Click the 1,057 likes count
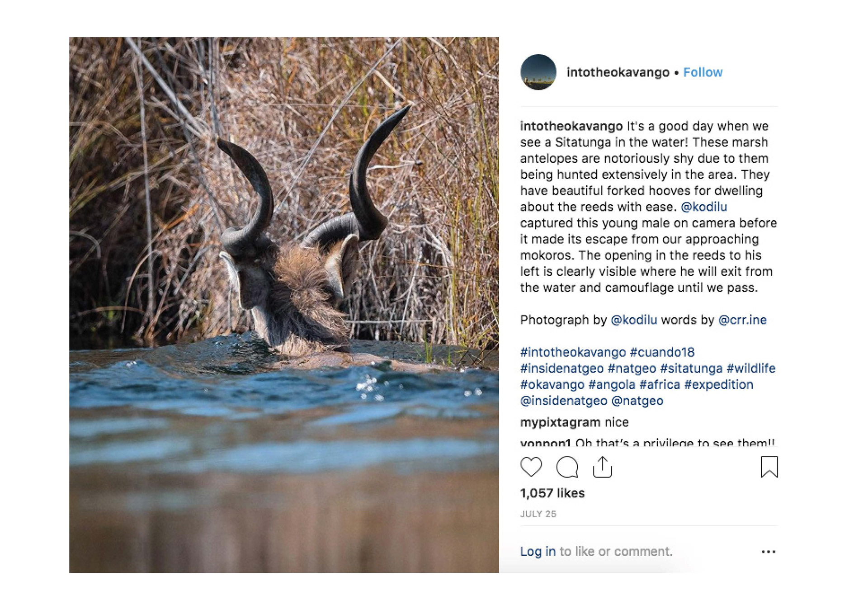Image resolution: width=868 pixels, height=614 pixels. coord(552,493)
